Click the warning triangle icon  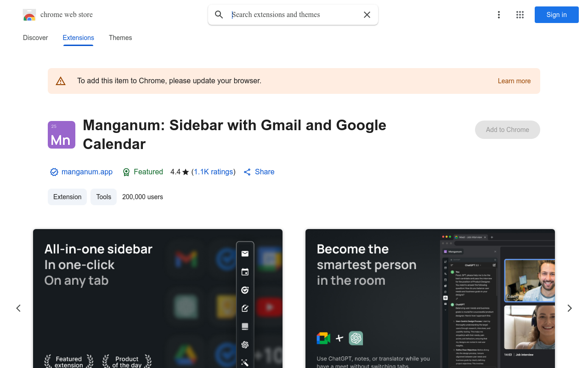[x=61, y=81]
